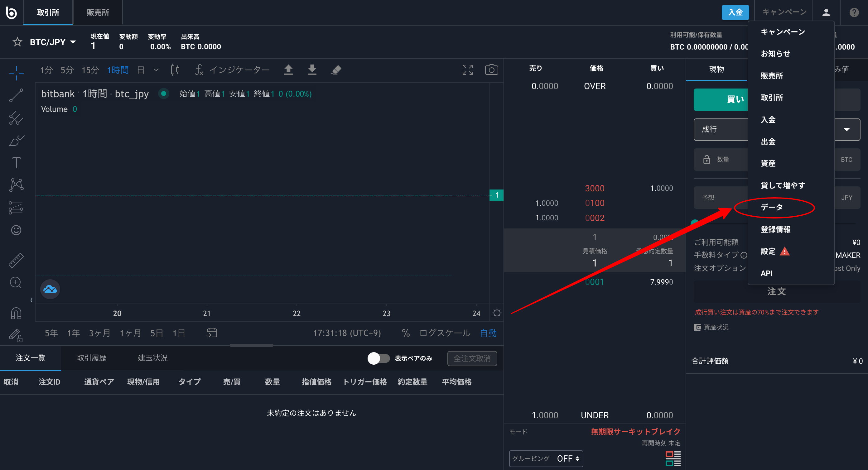Screen dimensions: 868x470
Task: Select データ in the dropdown menu
Action: coord(772,207)
